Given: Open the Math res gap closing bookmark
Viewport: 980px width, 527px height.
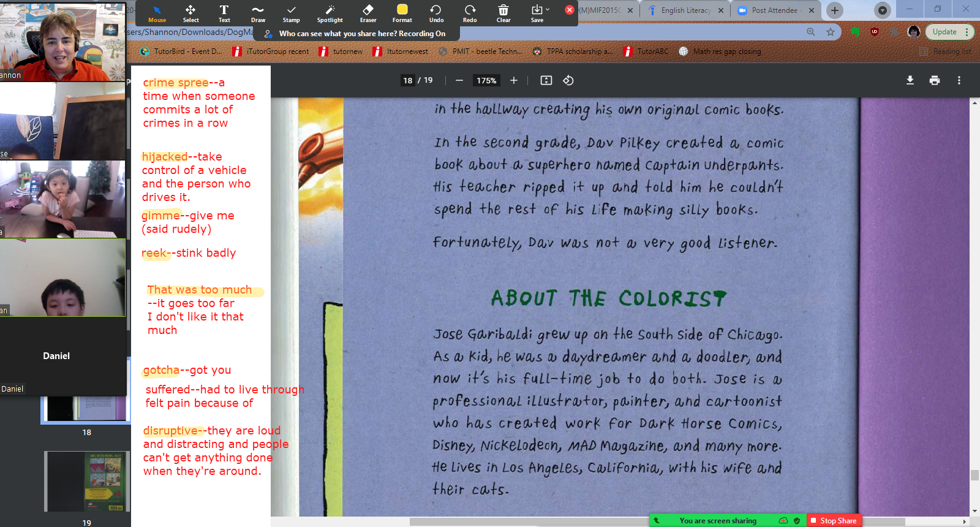Looking at the screenshot, I should pos(720,51).
